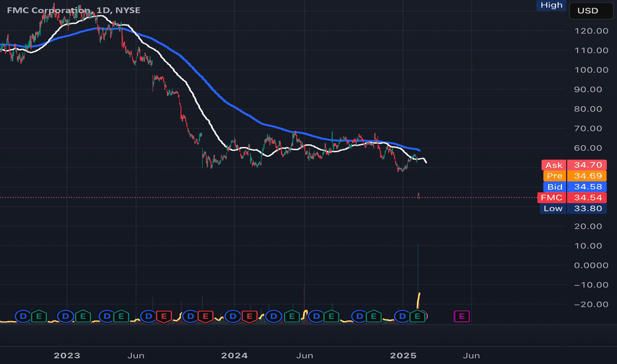Click the FMC Corporation, 1D, NYSE title
This screenshot has height=364, width=617.
point(73,10)
